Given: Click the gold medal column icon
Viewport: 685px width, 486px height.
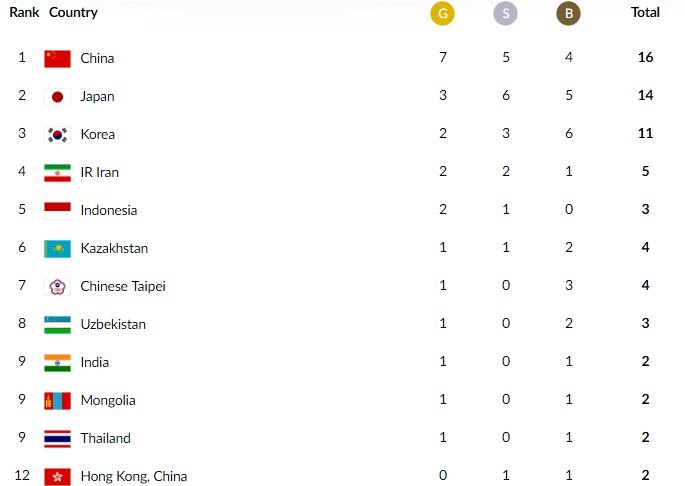Looking at the screenshot, I should tap(442, 14).
